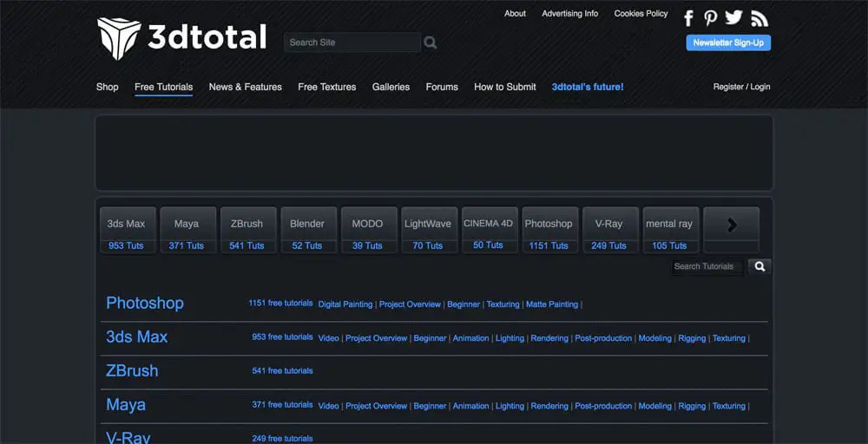Image resolution: width=868 pixels, height=444 pixels.
Task: Open the ZBrush category heading
Action: (132, 370)
